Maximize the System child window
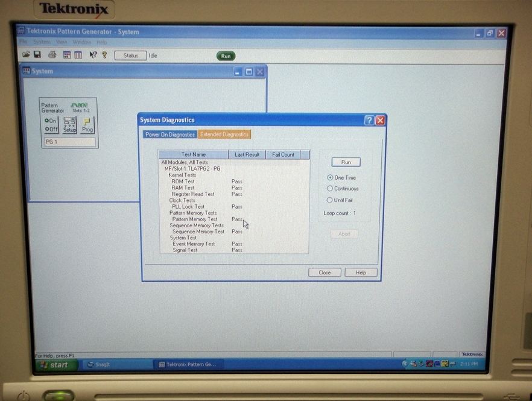 [249, 72]
